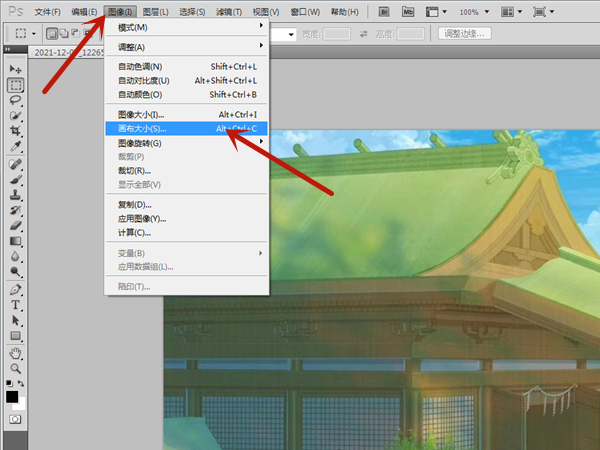Open the 选择(S) menu
Viewport: 600px width, 450px height.
pyautogui.click(x=192, y=12)
